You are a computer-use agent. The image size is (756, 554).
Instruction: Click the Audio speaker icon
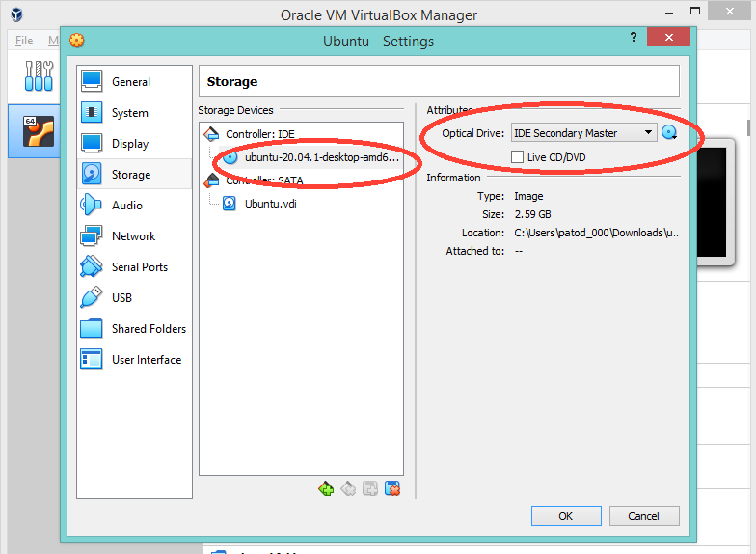coord(91,205)
